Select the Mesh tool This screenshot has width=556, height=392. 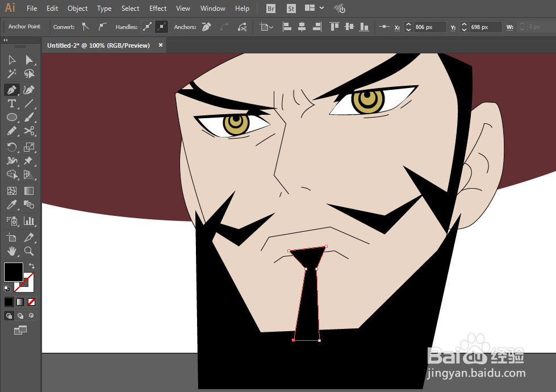(x=12, y=191)
